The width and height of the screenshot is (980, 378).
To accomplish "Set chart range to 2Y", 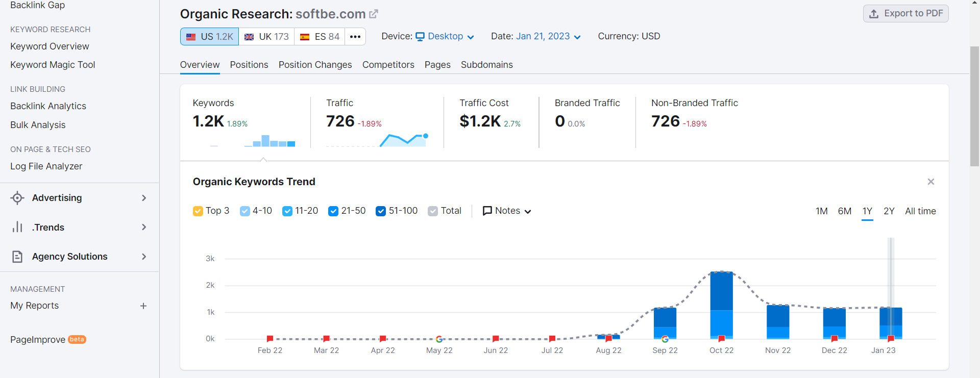I will (889, 211).
